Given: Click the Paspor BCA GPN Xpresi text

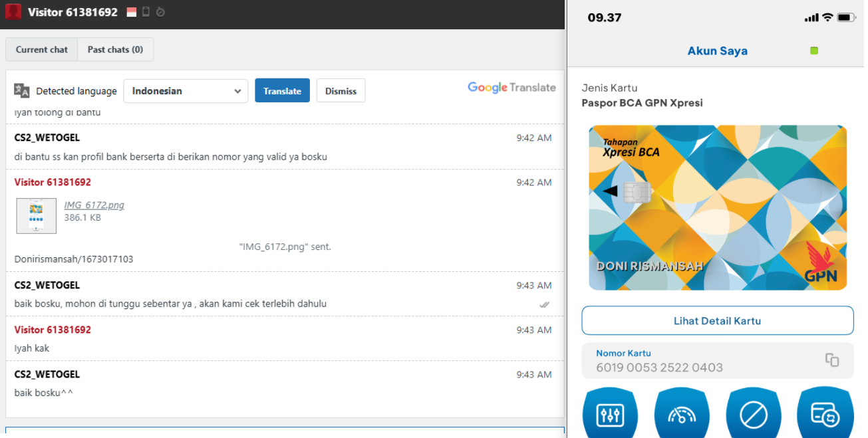Looking at the screenshot, I should (642, 103).
